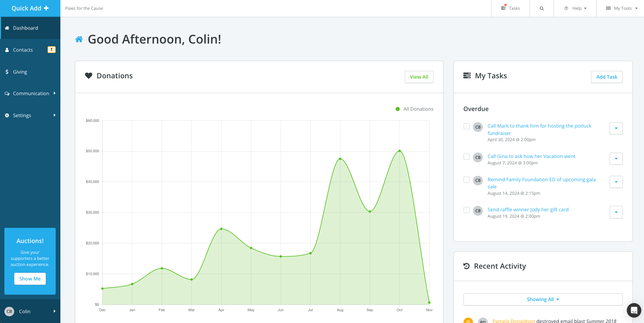Click the search magnifier icon
Screen dimensions: 644x323
point(541,8)
